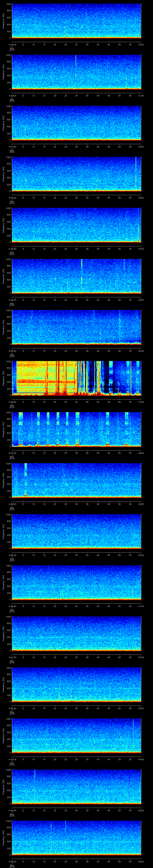Click the 4:40:00 time axis label
Screen dimensions: 153x868
[12, 606]
